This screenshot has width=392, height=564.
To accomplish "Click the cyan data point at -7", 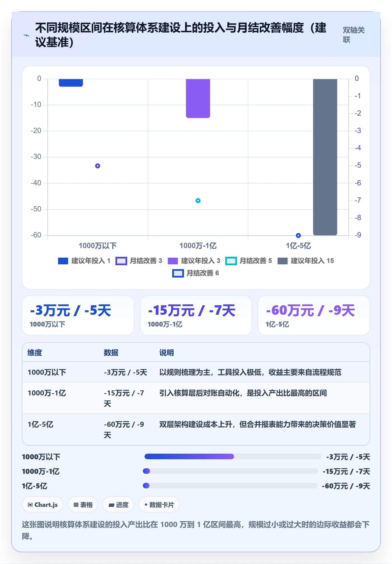I will [198, 201].
